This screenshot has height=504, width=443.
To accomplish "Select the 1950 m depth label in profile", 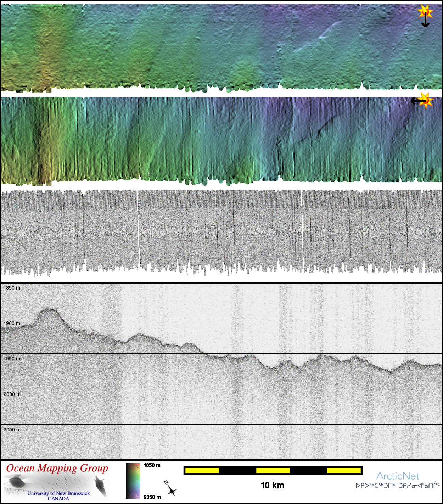I will coord(12,359).
